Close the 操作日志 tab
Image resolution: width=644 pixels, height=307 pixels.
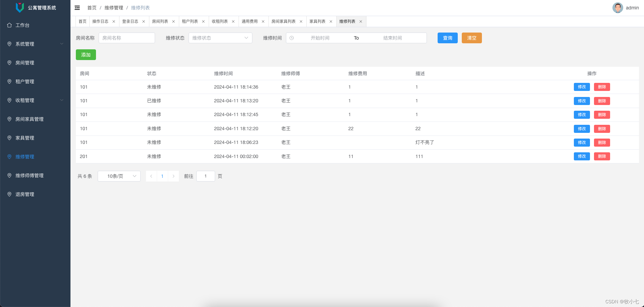(114, 21)
